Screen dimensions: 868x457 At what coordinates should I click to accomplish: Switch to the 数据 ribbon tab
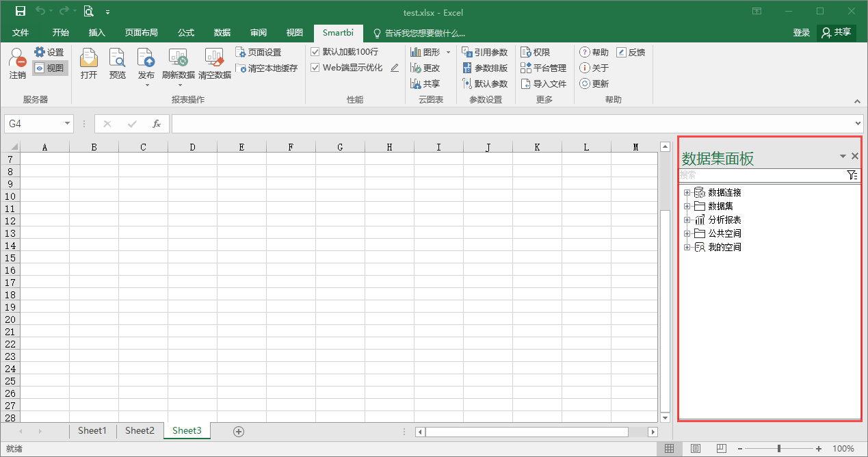(x=222, y=33)
